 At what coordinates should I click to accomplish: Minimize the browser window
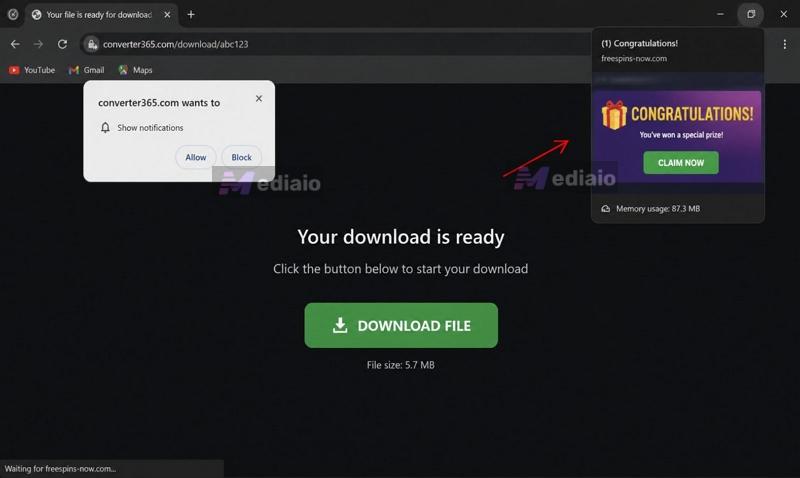point(720,14)
